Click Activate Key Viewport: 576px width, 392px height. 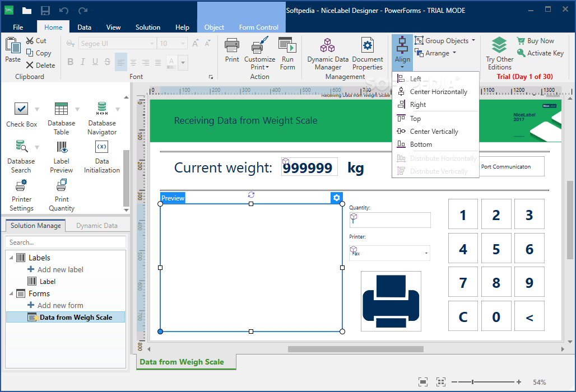[540, 53]
